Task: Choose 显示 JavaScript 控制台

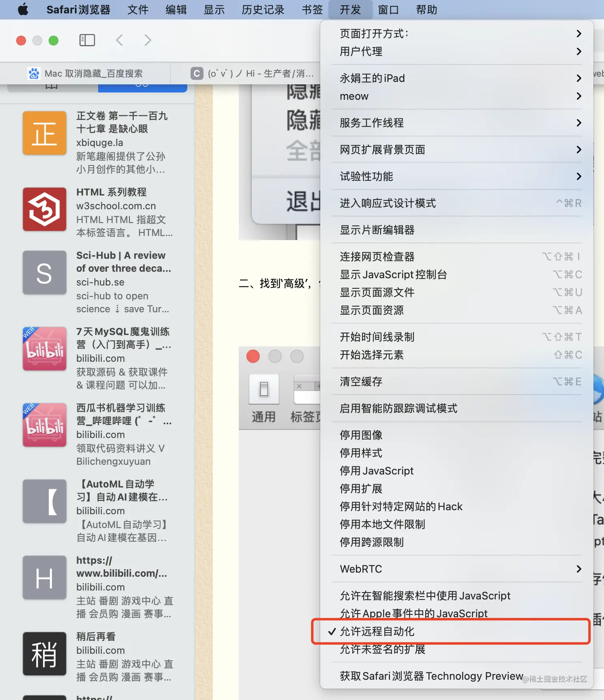Action: [457, 275]
